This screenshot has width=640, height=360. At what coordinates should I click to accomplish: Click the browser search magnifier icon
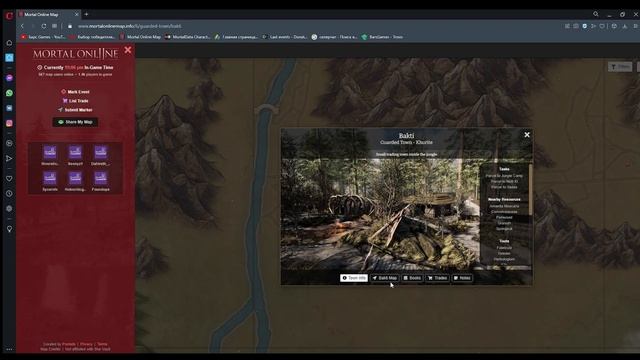point(596,14)
